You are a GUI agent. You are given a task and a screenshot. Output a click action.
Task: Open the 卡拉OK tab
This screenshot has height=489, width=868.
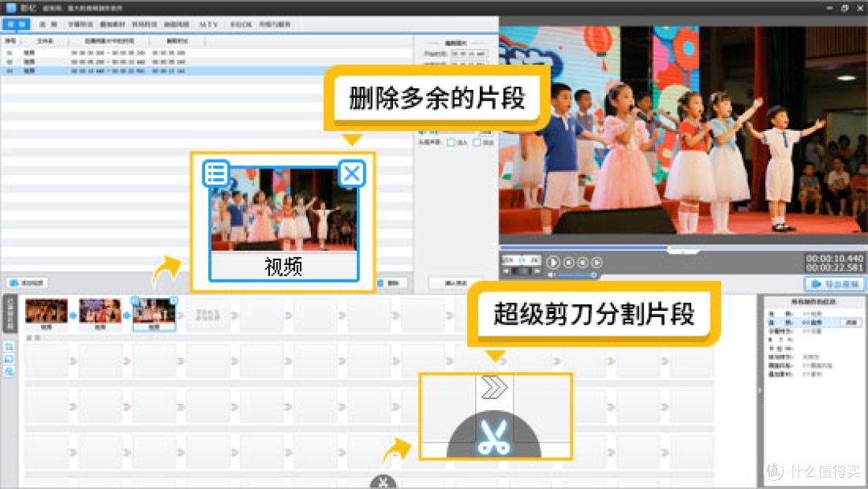[241, 24]
